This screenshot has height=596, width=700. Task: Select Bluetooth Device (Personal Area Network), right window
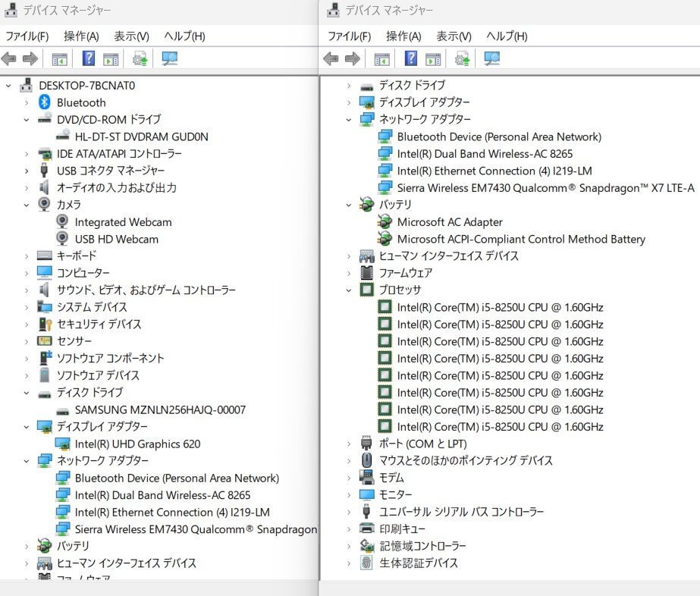[x=499, y=136]
